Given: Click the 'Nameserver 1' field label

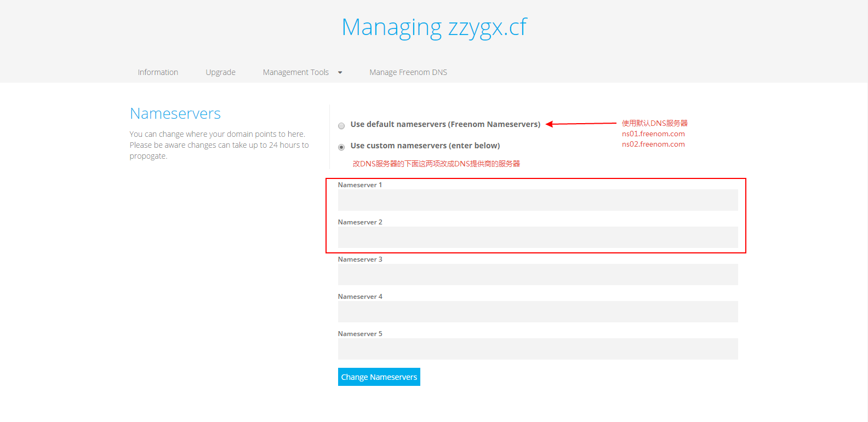Looking at the screenshot, I should coord(360,185).
